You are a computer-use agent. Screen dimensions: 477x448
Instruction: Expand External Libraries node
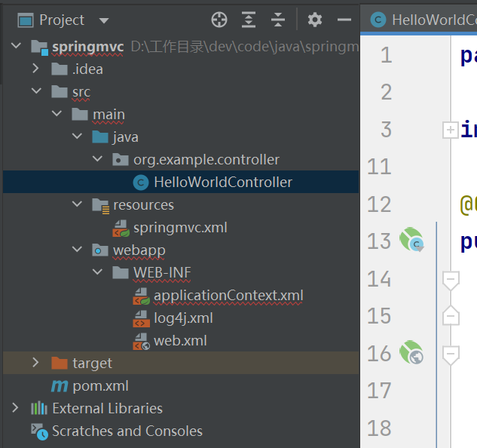point(15,408)
